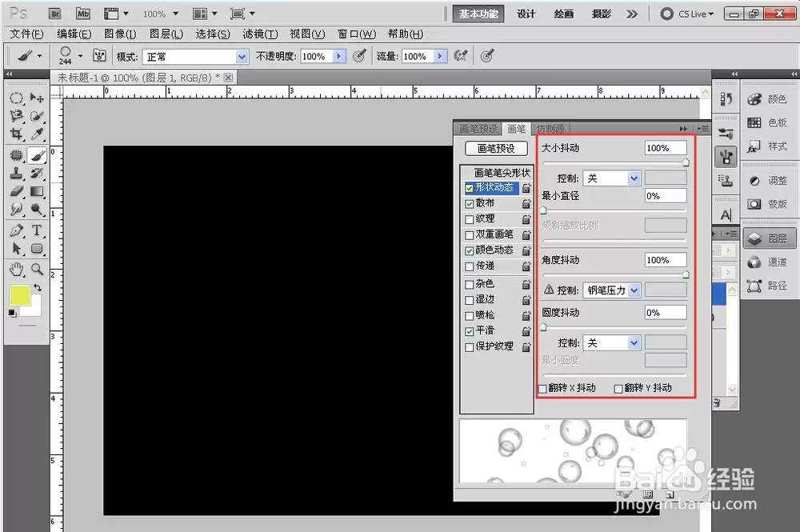Toggle the Brush panel icon in options bar
800x532 pixels.
tap(99, 56)
